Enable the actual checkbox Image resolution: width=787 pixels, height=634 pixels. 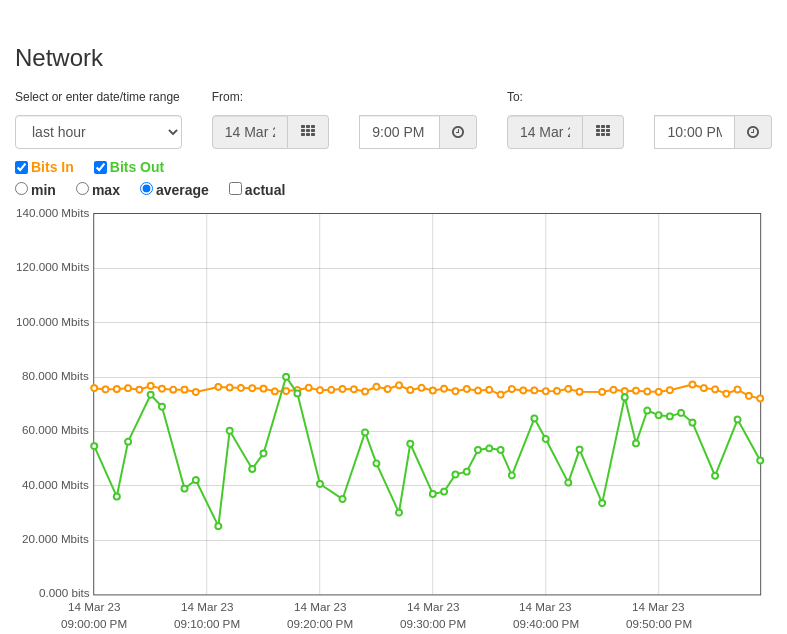[x=235, y=189]
